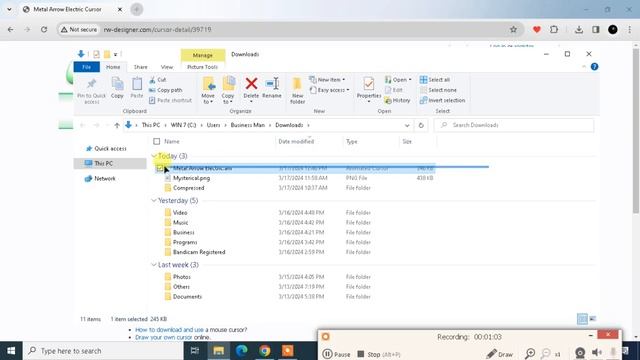The width and height of the screenshot is (640, 360).
Task: Collapse the Yesterday (5) group
Action: (154, 200)
